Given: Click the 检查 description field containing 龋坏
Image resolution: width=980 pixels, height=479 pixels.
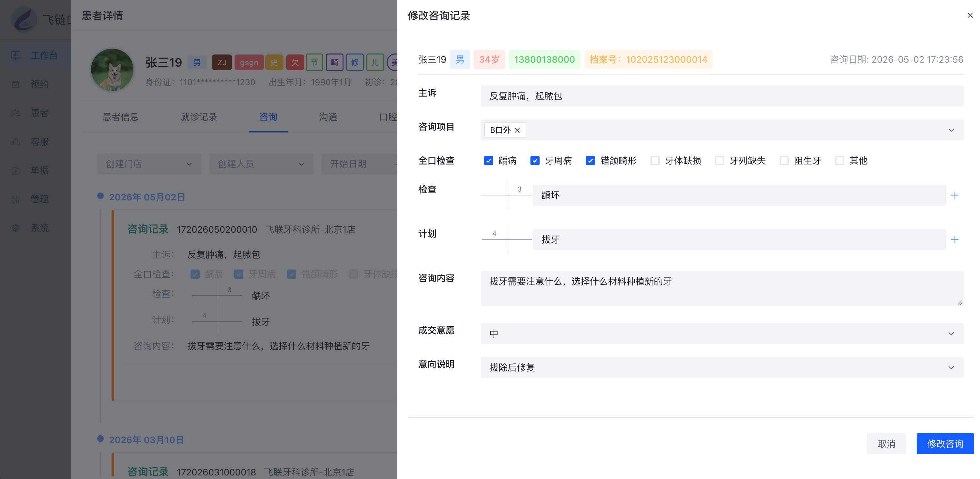Looking at the screenshot, I should coord(739,195).
